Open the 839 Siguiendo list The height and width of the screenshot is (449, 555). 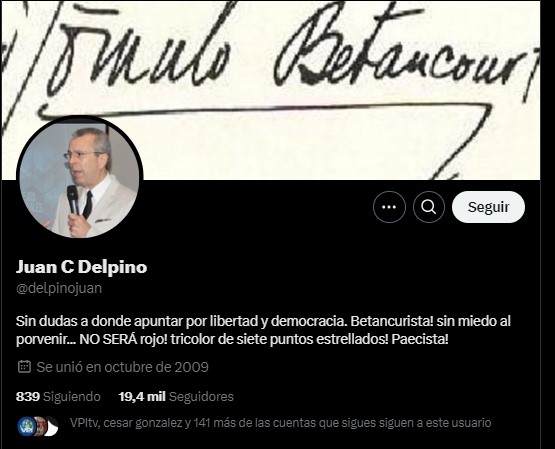(58, 397)
